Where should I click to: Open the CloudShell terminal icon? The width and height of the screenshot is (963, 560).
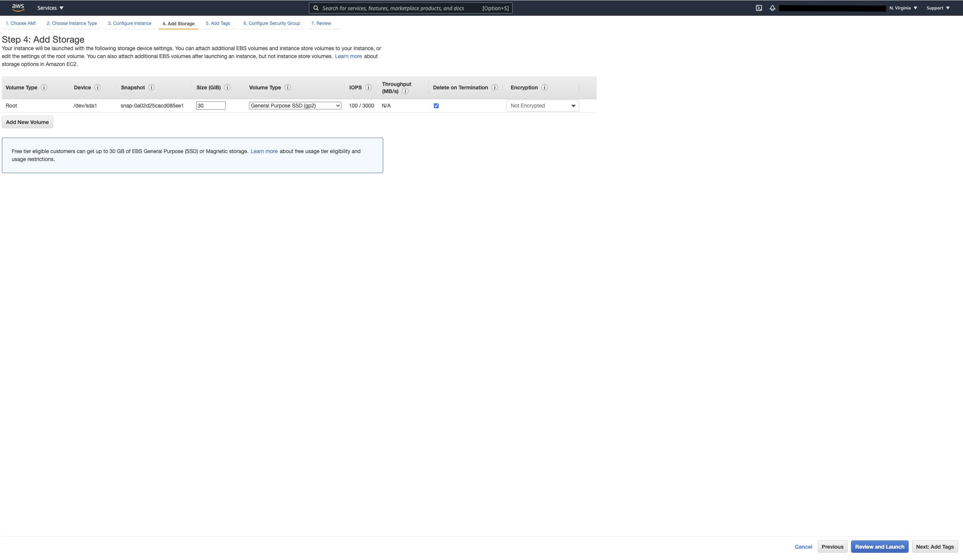tap(759, 8)
